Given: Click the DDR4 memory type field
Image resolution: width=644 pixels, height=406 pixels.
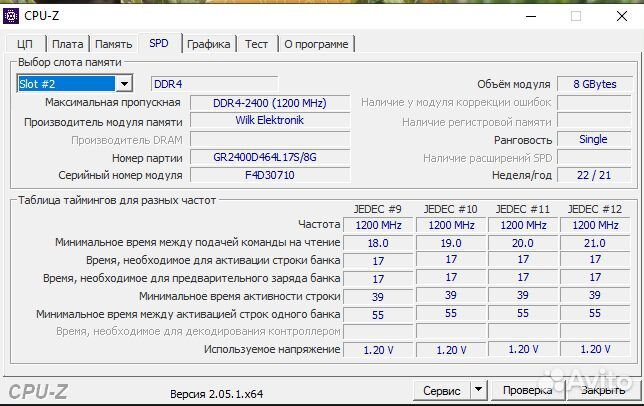Looking at the screenshot, I should [x=214, y=84].
